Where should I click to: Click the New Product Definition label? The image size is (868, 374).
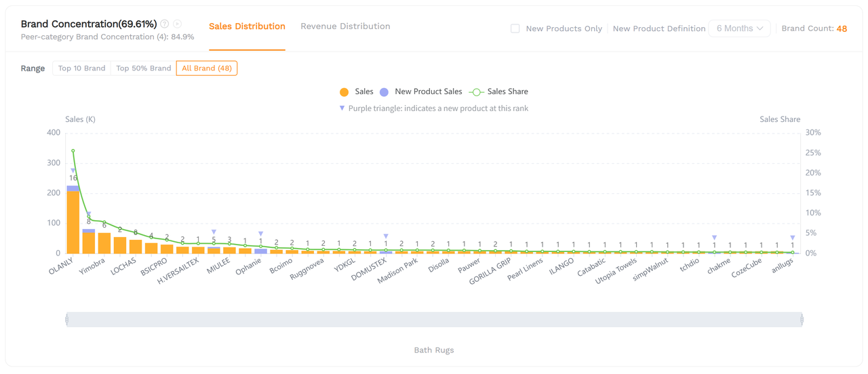(659, 28)
